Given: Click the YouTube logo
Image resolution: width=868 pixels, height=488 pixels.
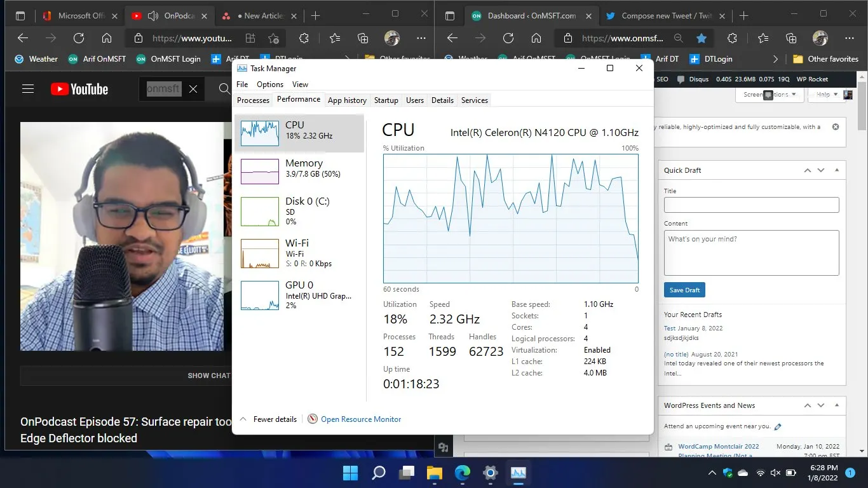Looking at the screenshot, I should 79,89.
